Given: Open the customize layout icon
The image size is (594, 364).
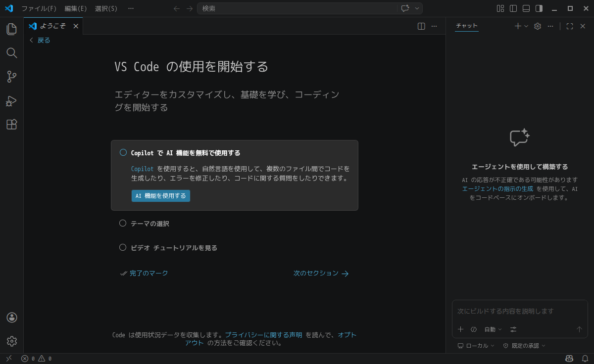Looking at the screenshot, I should click(x=500, y=8).
